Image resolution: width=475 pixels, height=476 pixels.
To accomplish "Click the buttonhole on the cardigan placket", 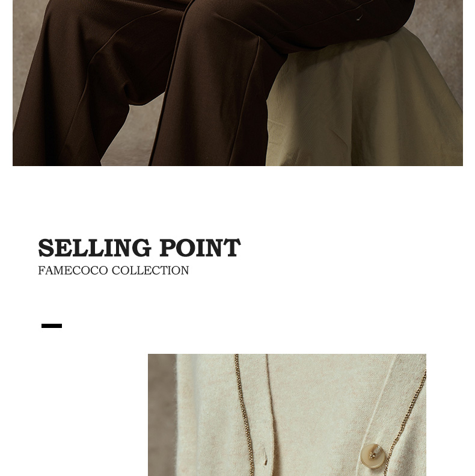I will [265, 460].
